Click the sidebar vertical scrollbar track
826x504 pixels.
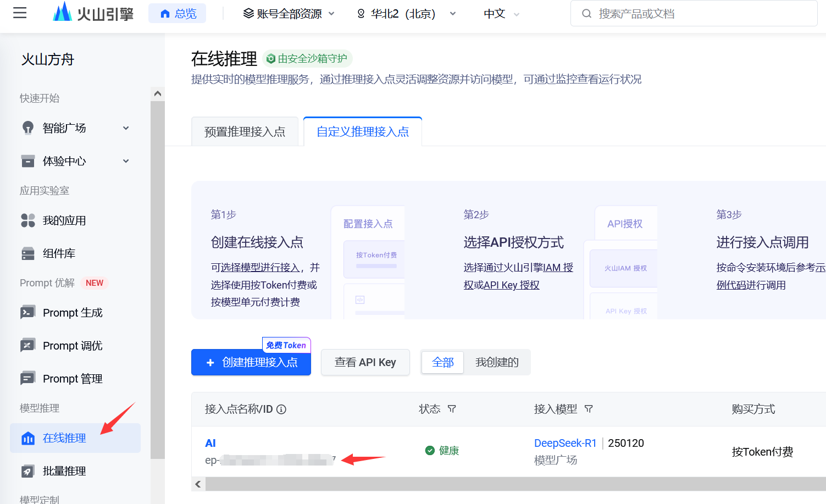pyautogui.click(x=158, y=280)
